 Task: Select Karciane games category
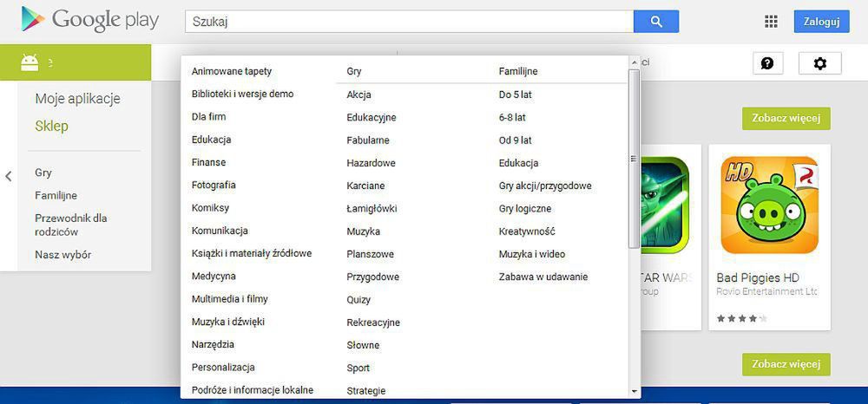click(x=365, y=186)
